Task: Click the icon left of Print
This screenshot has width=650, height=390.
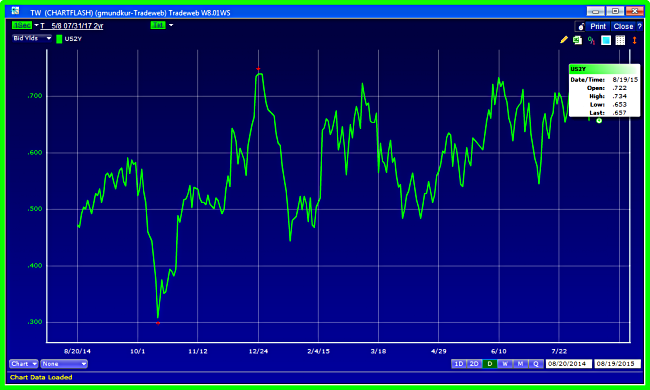Action: 581,27
